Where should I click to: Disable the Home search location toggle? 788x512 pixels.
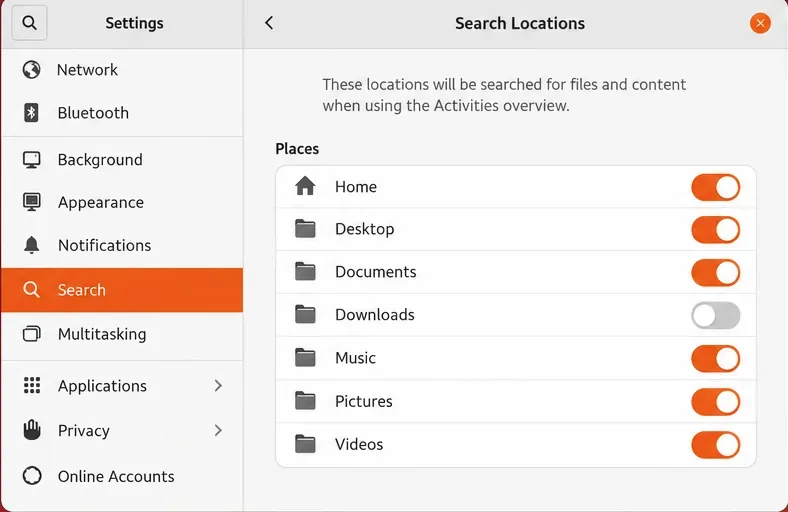pos(716,187)
